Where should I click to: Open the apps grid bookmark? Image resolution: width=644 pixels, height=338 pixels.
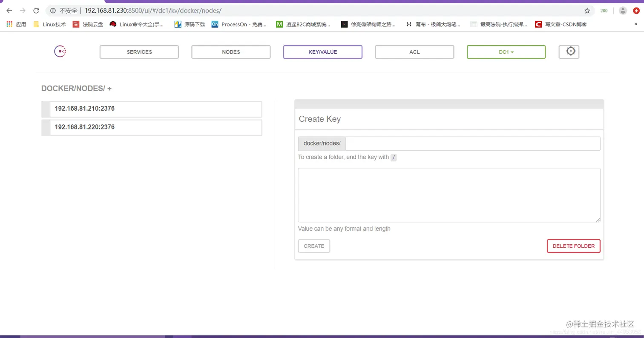click(x=16, y=24)
